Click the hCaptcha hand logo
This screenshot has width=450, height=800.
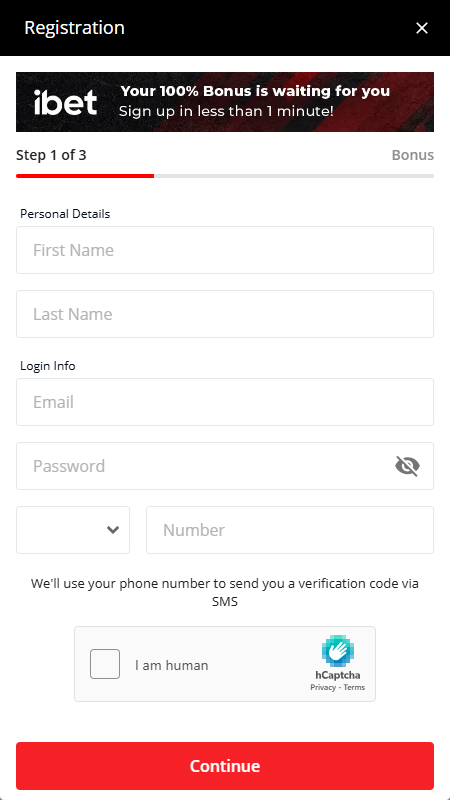(x=337, y=651)
